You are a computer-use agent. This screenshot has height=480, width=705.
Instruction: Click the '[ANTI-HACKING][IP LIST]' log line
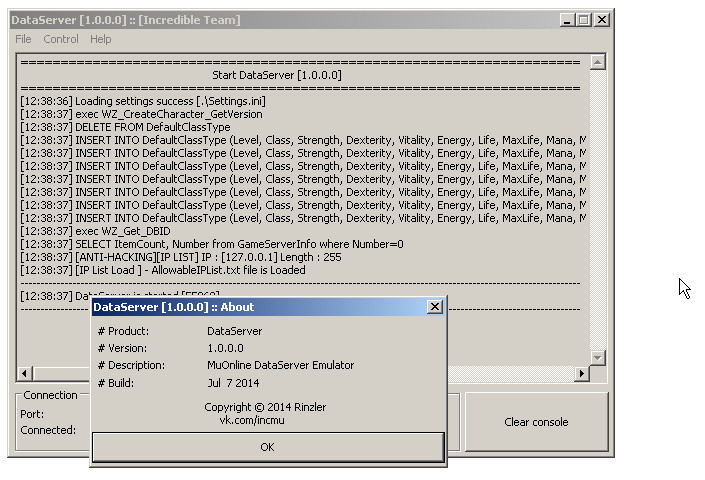[181, 258]
